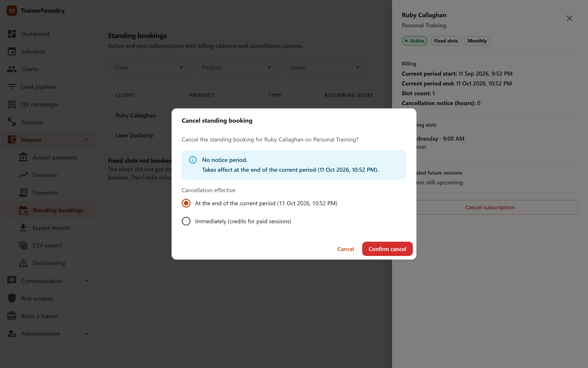Go to Standing bookings menu item
The height and width of the screenshot is (368, 588).
tap(49, 210)
